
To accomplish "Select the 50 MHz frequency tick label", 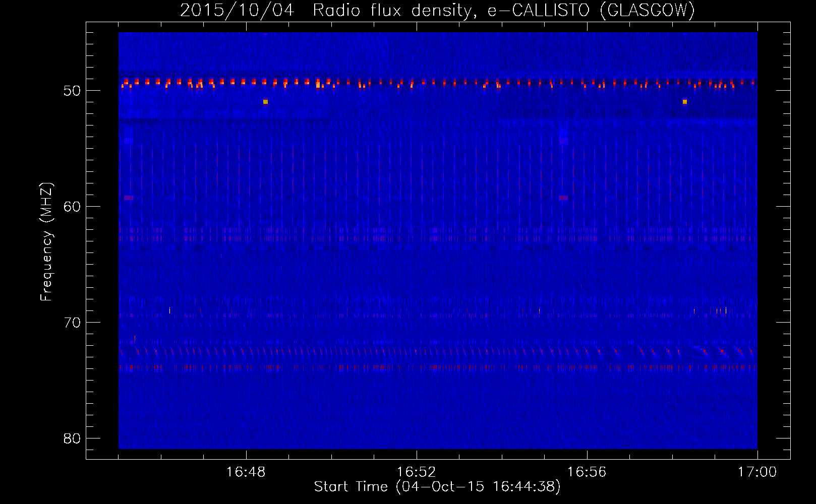I will point(73,91).
